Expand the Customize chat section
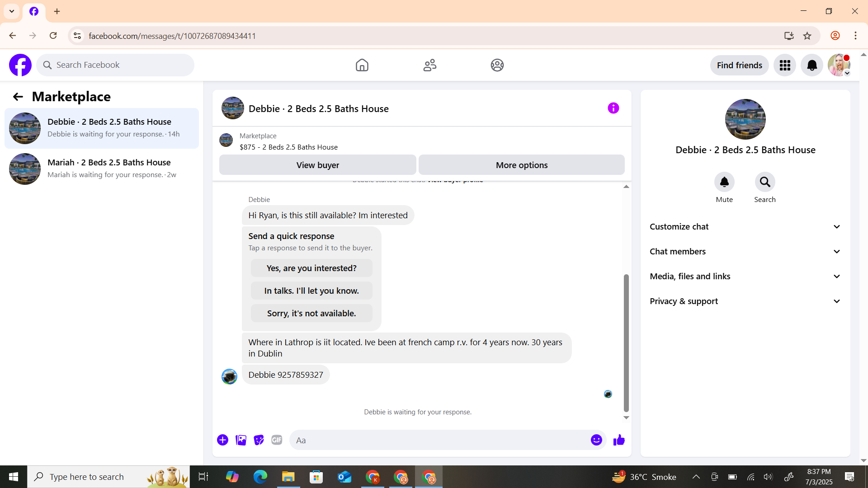Screen dimensions: 868x488 (745, 227)
